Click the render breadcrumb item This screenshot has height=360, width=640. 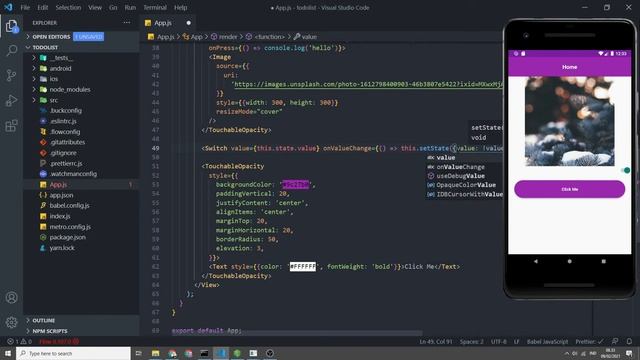coord(228,37)
